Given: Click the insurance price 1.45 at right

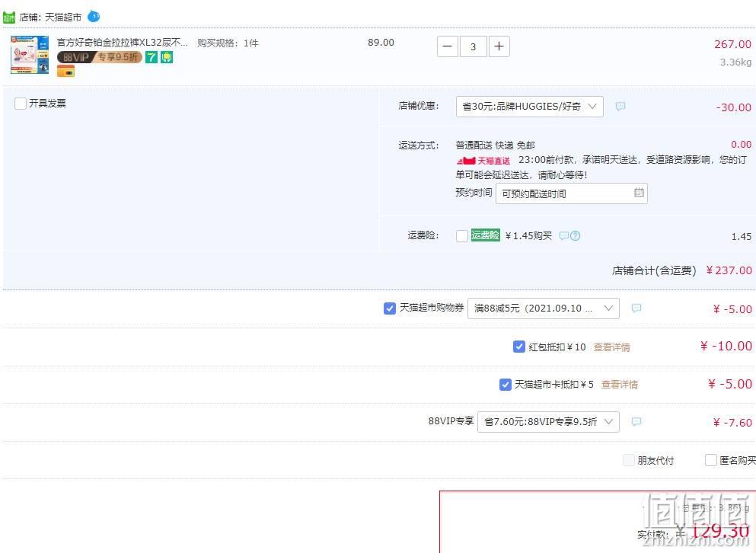Looking at the screenshot, I should [741, 236].
